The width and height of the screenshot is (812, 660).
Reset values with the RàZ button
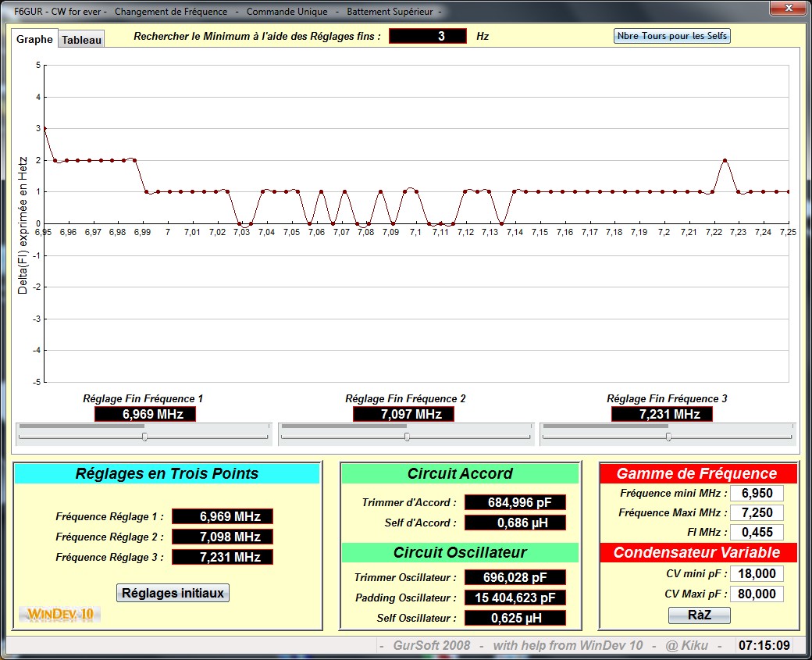(x=699, y=615)
